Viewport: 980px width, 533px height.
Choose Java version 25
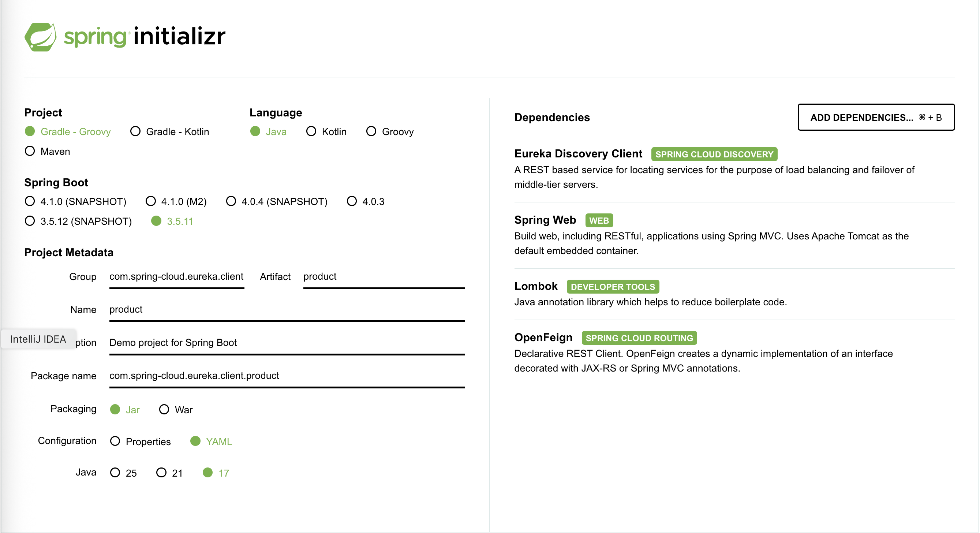(x=123, y=473)
